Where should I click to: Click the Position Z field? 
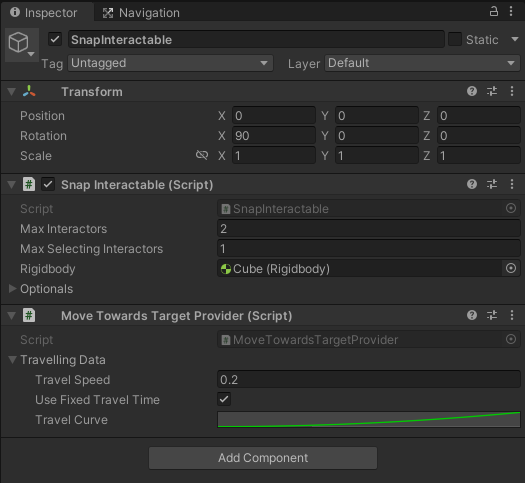479,115
